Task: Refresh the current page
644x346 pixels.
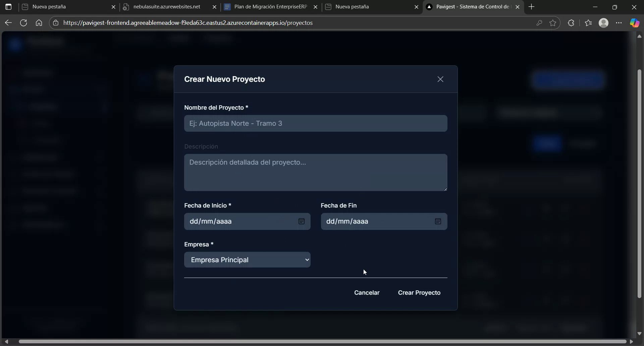Action: tap(23, 22)
